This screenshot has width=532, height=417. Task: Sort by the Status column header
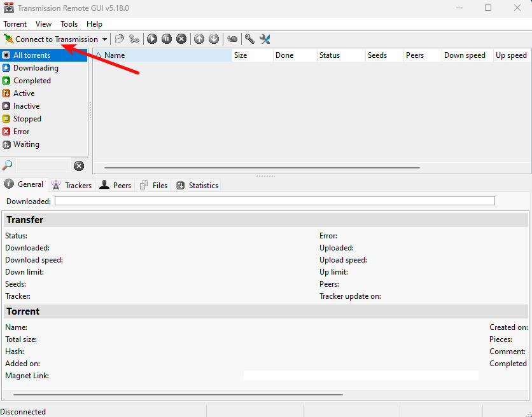(x=341, y=55)
